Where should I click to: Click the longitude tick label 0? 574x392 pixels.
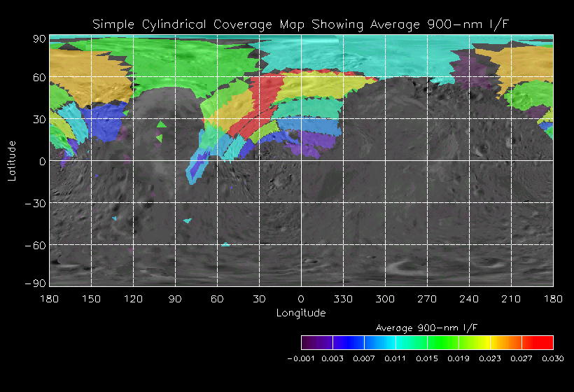coord(301,299)
